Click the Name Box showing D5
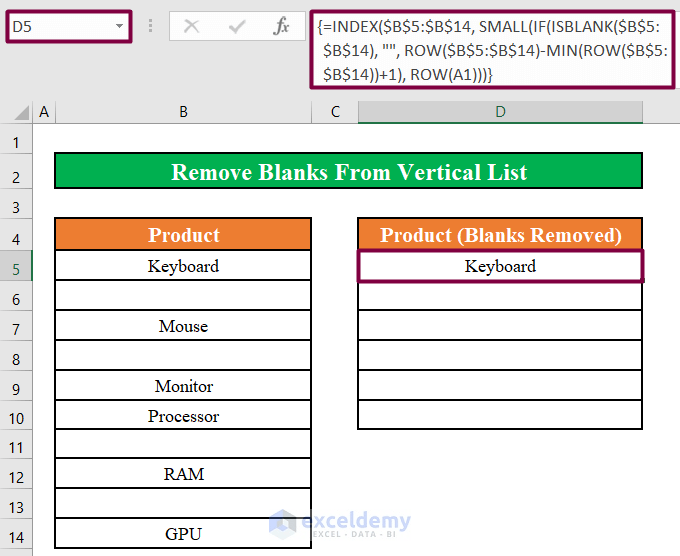Viewport: 680px width, 556px height. tap(69, 26)
